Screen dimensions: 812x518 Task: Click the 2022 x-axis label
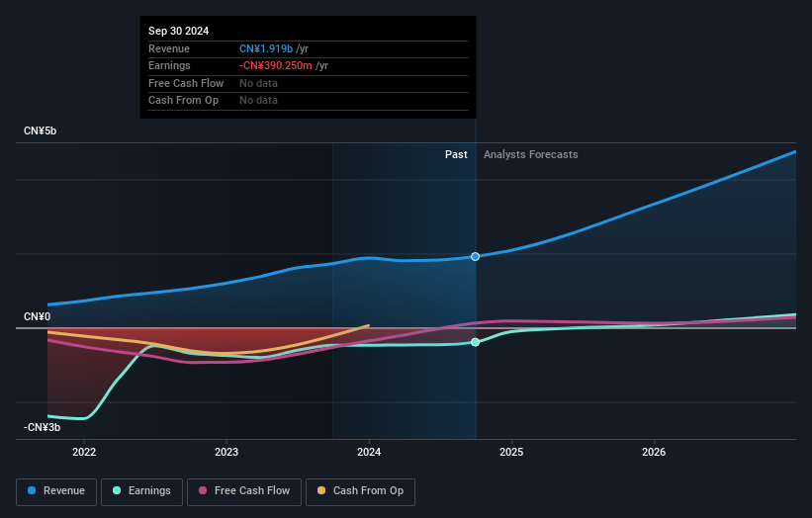tap(84, 453)
